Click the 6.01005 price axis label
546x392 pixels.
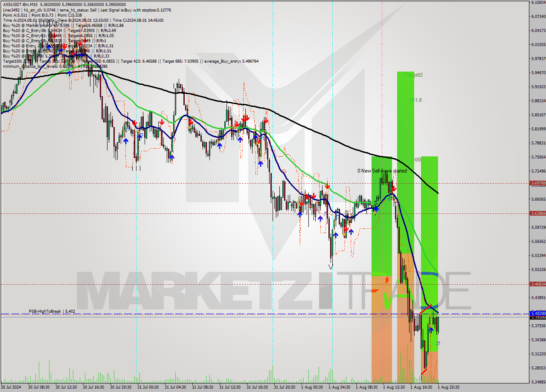click(x=538, y=44)
